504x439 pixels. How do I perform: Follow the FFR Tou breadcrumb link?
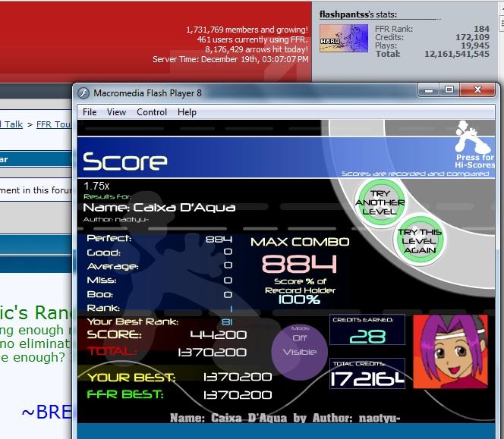pos(54,124)
